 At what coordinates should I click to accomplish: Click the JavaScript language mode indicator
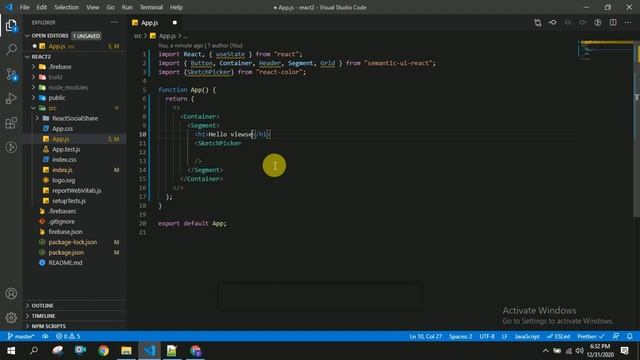point(527,336)
